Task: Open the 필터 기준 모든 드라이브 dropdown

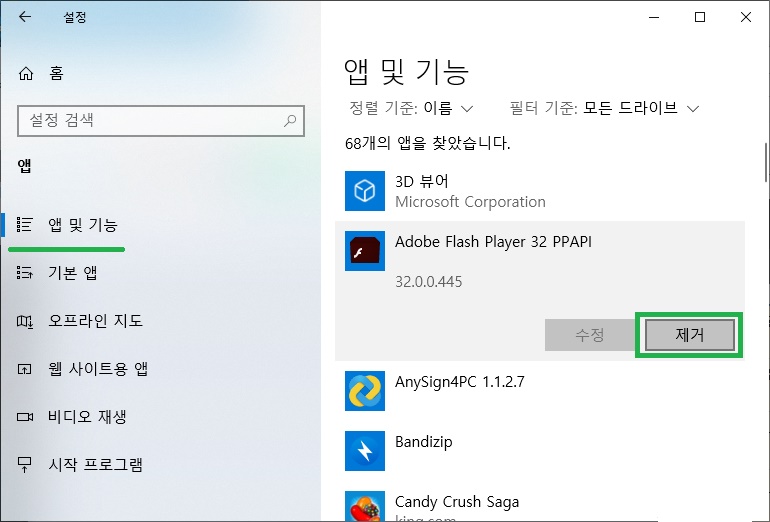Action: pos(604,108)
